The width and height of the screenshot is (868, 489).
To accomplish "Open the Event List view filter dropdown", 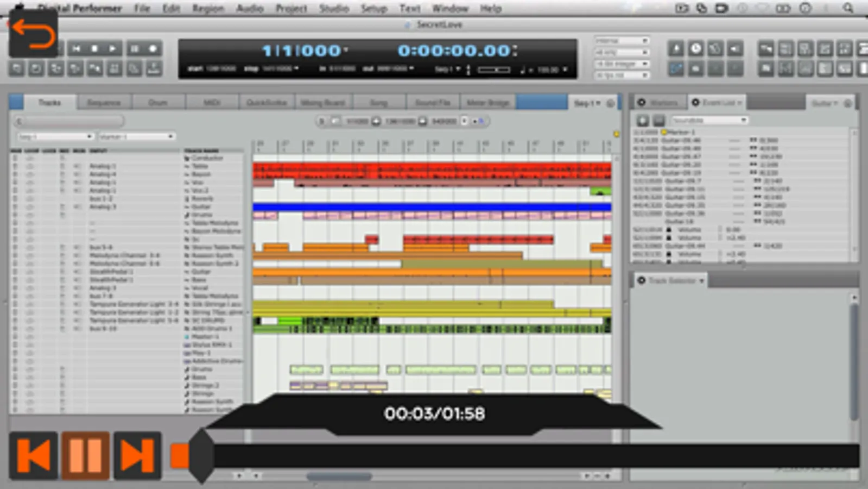I will (709, 120).
